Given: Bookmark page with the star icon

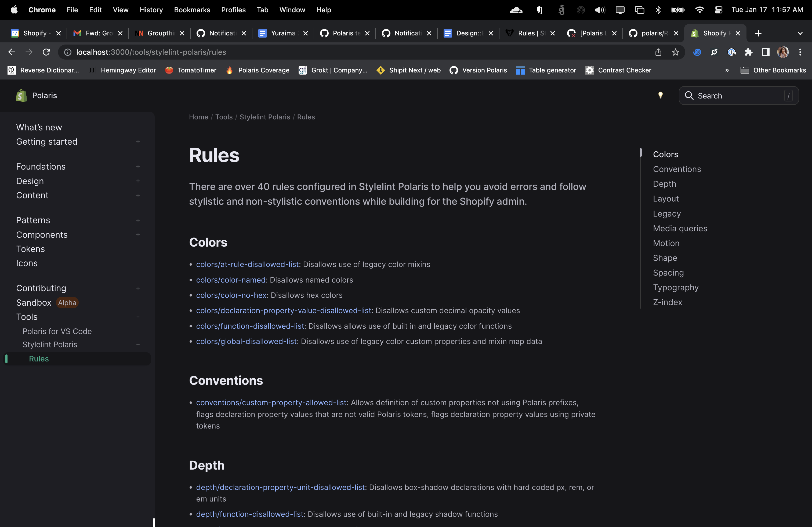Looking at the screenshot, I should tap(675, 52).
